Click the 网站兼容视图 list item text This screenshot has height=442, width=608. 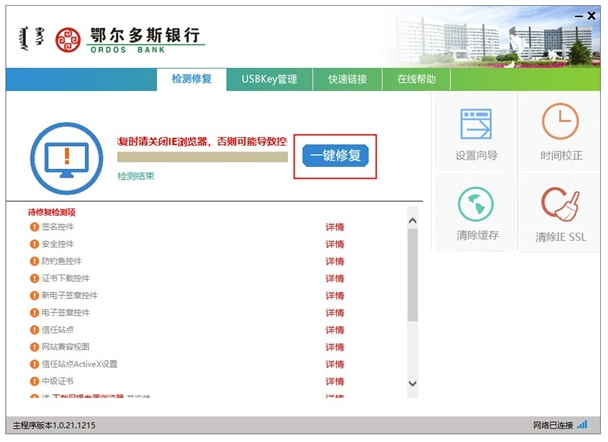66,347
